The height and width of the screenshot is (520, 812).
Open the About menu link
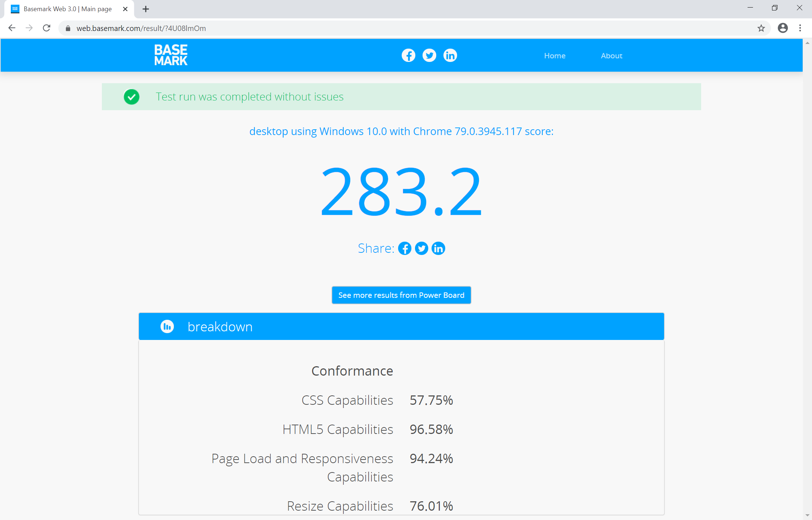(x=612, y=56)
